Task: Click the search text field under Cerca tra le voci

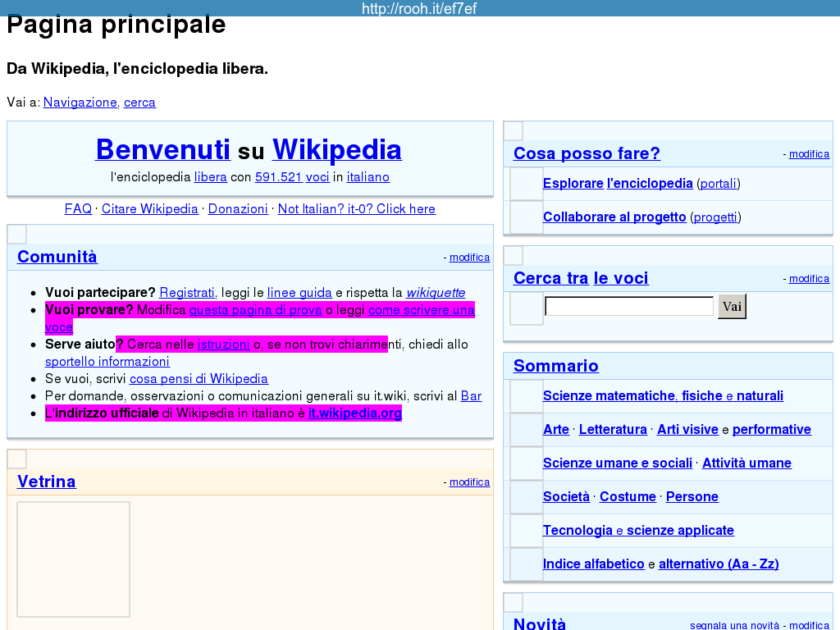Action: [629, 307]
